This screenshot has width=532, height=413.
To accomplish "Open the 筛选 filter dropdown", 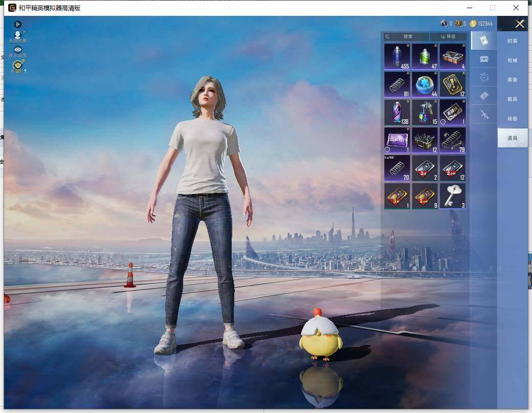I will coord(448,37).
